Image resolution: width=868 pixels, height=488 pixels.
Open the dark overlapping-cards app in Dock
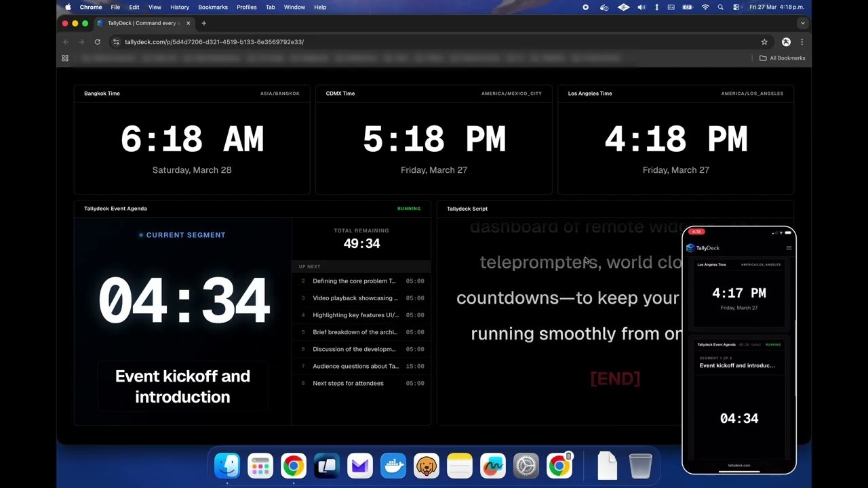pos(327,466)
